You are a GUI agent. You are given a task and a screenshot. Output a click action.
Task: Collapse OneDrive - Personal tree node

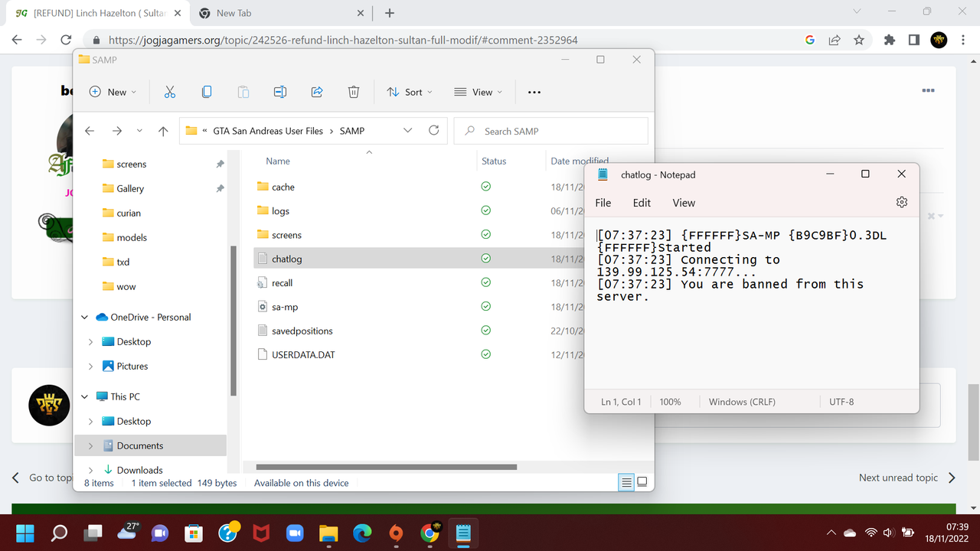pos(85,317)
